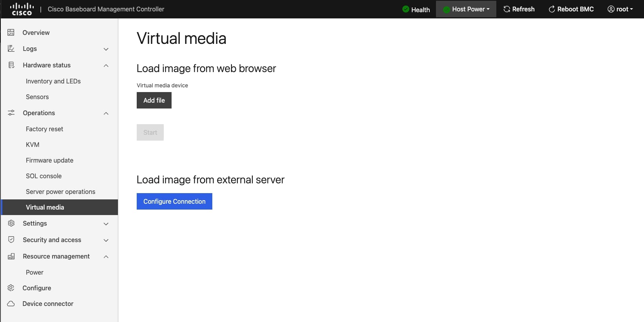Click Reboot BMC in header

coord(571,9)
